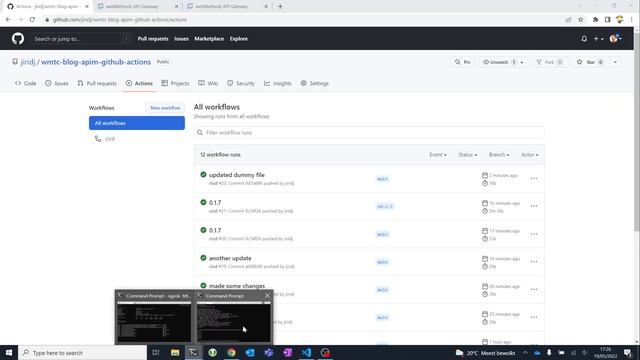Open Task View from the taskbar

click(156, 353)
